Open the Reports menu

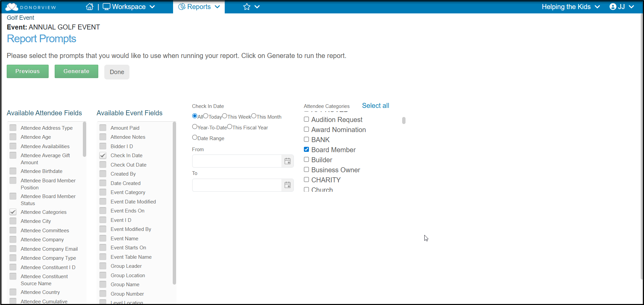(x=199, y=7)
